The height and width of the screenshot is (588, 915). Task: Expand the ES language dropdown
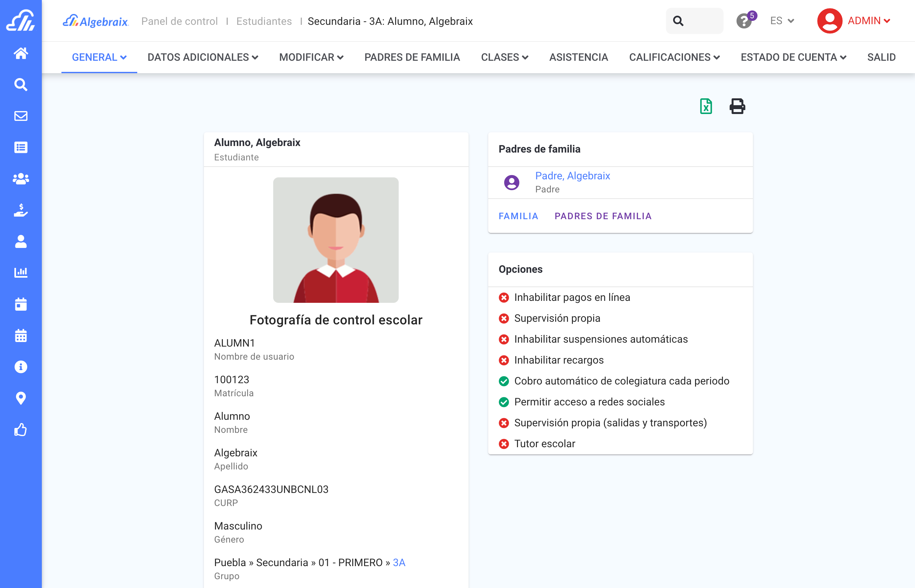(782, 21)
